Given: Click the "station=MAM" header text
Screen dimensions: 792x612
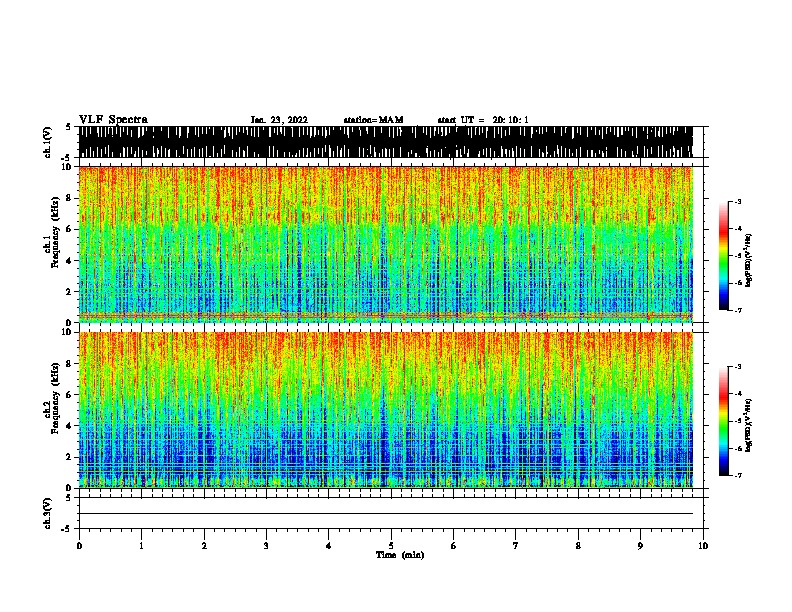Looking at the screenshot, I should pyautogui.click(x=373, y=120).
